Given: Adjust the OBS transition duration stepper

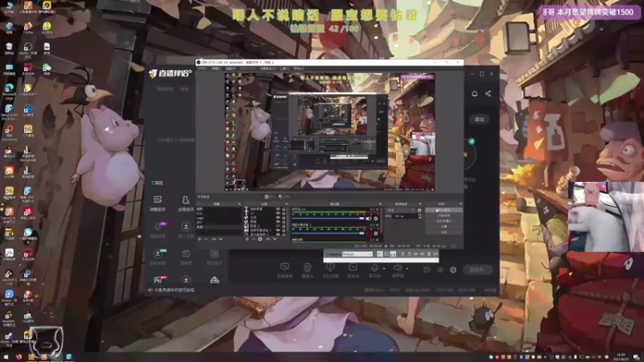Looking at the screenshot, I should point(420,216).
